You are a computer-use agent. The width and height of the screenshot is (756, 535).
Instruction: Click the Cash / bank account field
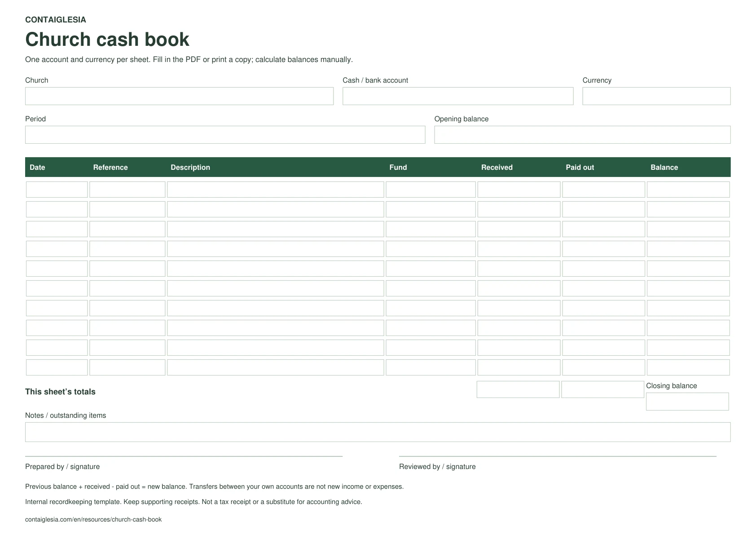(x=458, y=96)
